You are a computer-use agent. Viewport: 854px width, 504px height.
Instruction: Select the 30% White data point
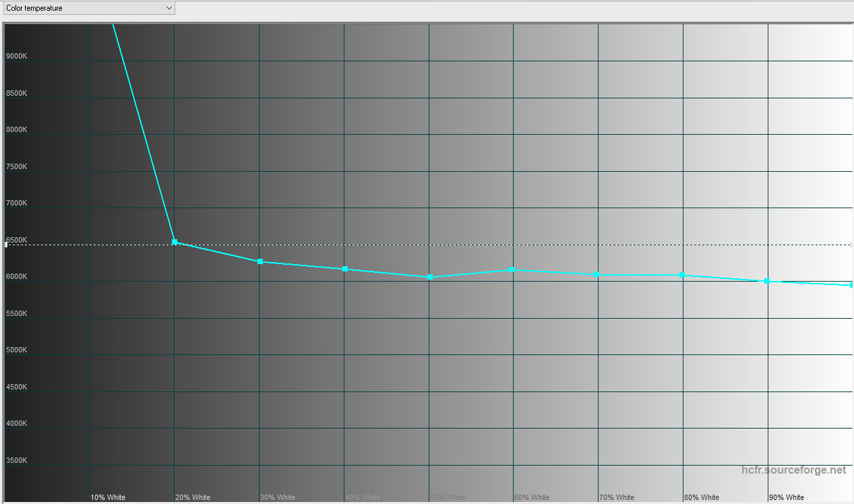[260, 261]
